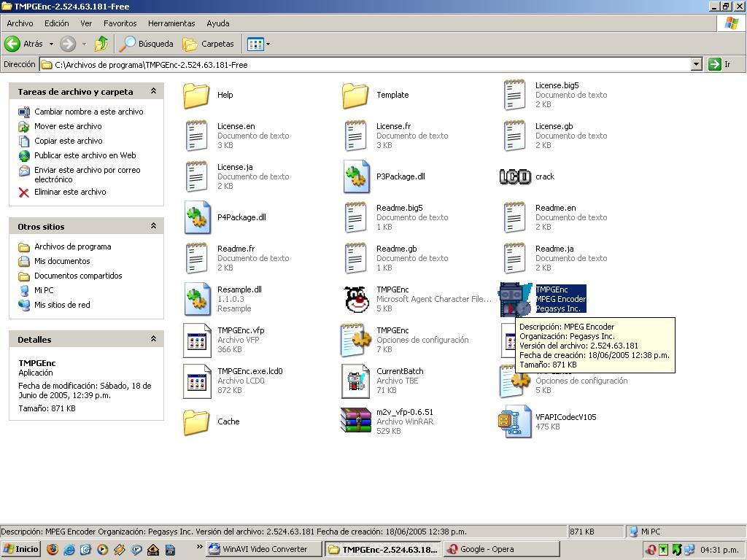Select the Resample.dll file icon
This screenshot has width=747, height=560.
click(197, 299)
